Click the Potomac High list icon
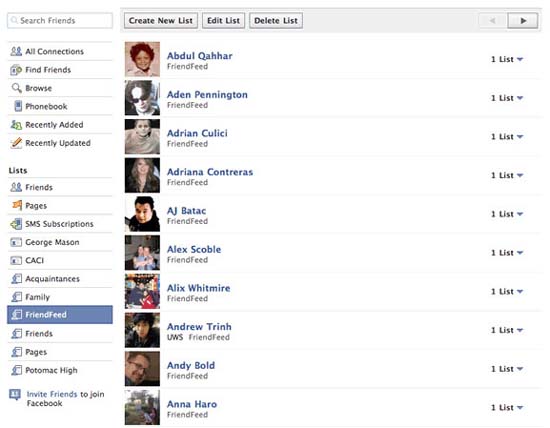This screenshot has width=550, height=428. (16, 370)
